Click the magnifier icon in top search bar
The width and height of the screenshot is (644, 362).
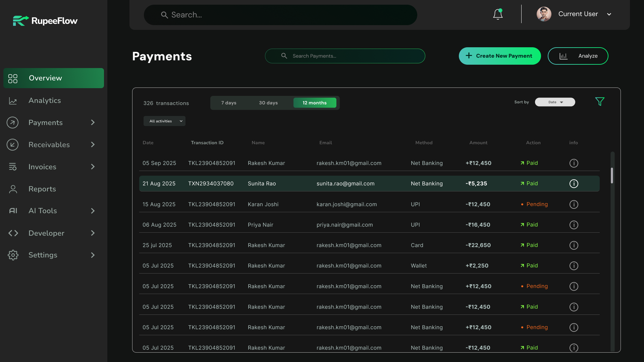pyautogui.click(x=164, y=15)
